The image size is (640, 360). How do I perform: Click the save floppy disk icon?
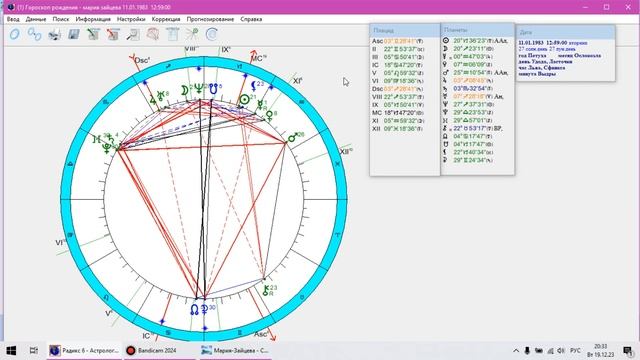[x=74, y=35]
